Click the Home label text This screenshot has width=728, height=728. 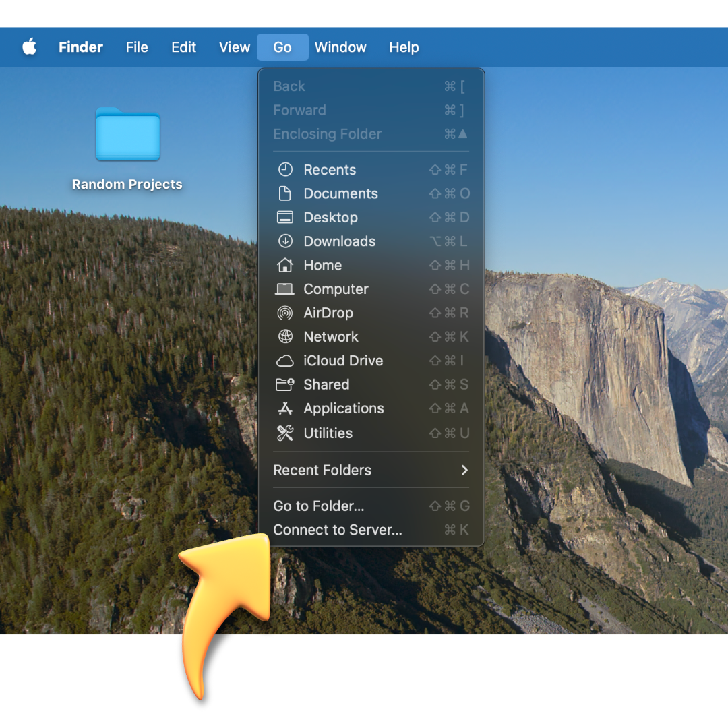click(323, 265)
